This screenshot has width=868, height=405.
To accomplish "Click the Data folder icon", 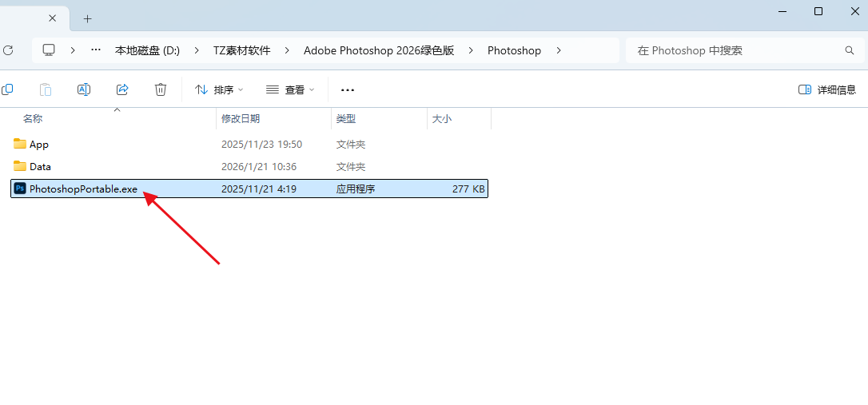I will 20,166.
